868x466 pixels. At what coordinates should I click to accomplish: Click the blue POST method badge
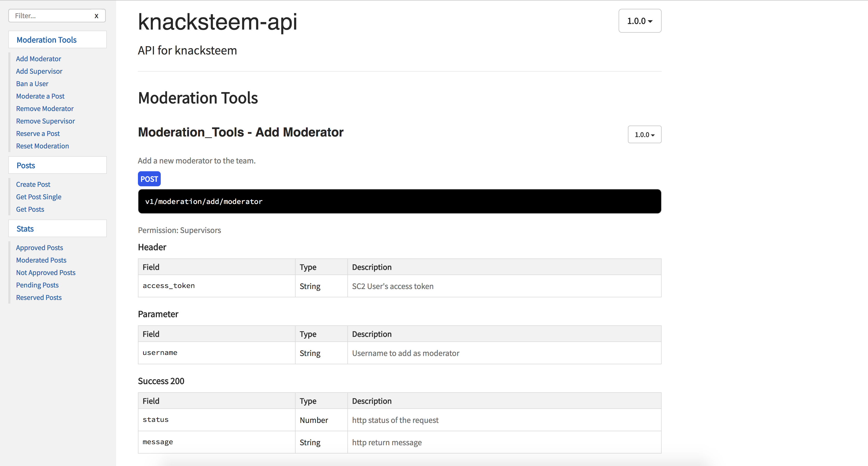pyautogui.click(x=149, y=179)
